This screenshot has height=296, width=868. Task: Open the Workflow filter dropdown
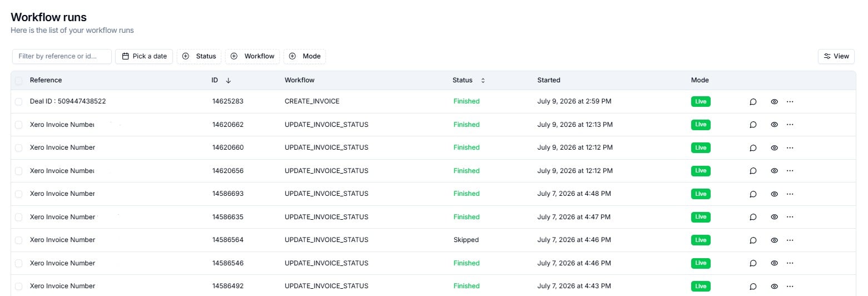coord(252,56)
